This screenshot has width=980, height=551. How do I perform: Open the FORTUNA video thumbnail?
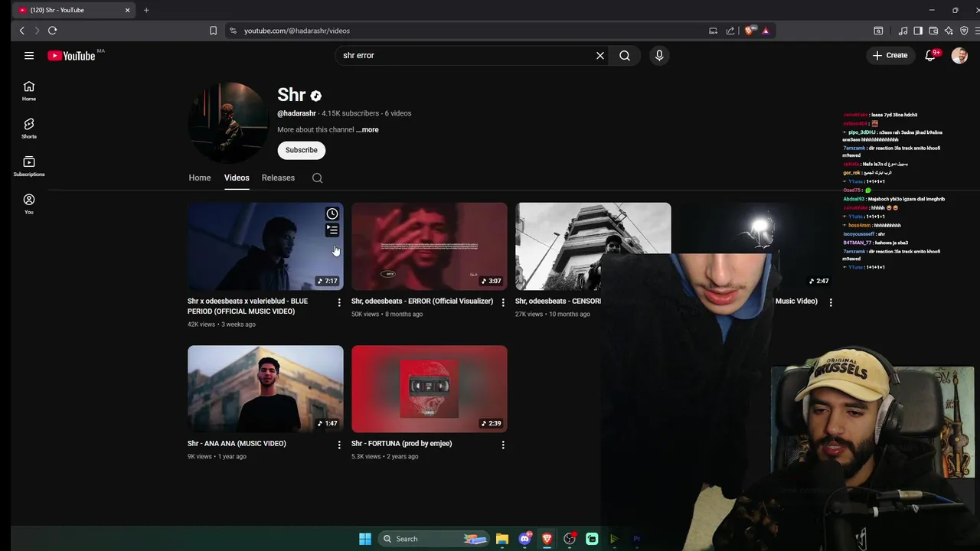click(430, 389)
